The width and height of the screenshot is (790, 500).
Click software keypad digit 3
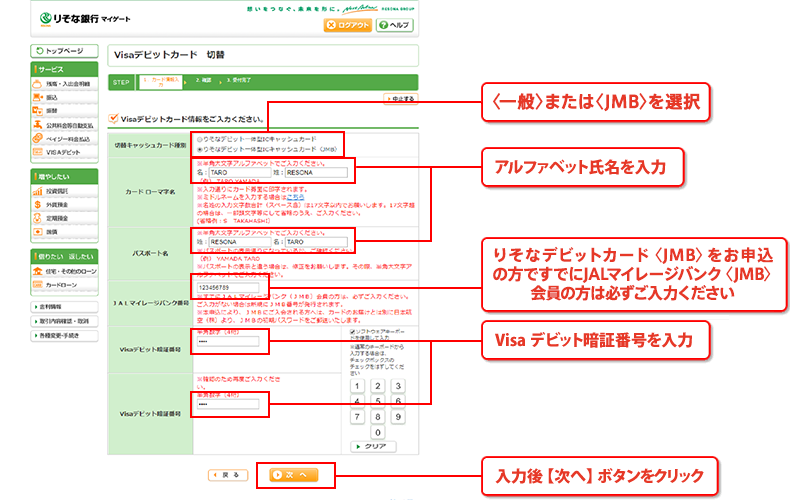pyautogui.click(x=398, y=386)
